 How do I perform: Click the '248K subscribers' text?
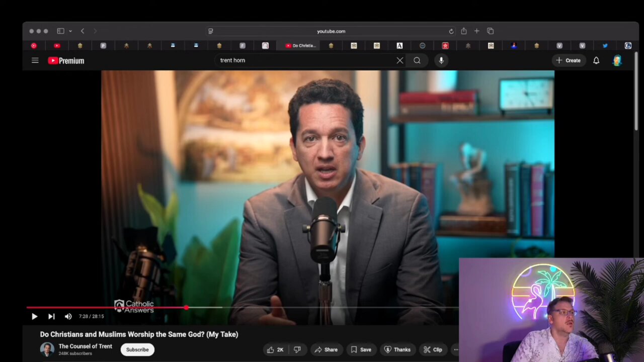coord(75,353)
